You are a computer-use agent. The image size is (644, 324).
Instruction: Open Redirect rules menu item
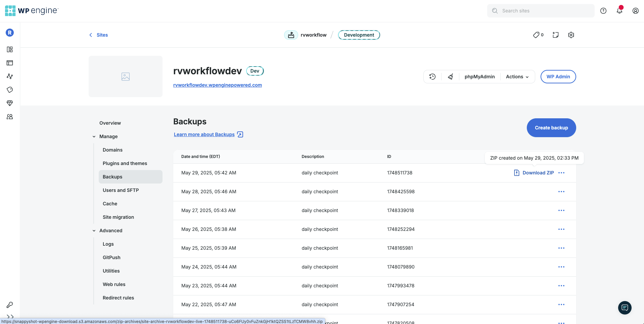tap(118, 298)
